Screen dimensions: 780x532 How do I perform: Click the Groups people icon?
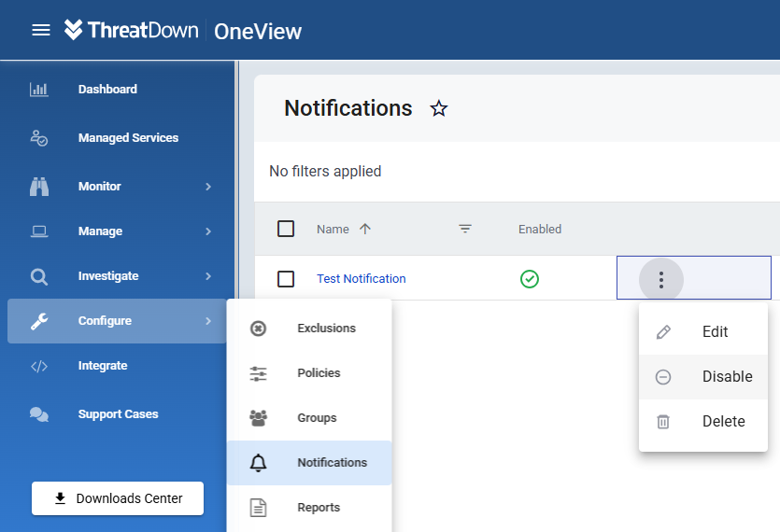[x=258, y=418]
